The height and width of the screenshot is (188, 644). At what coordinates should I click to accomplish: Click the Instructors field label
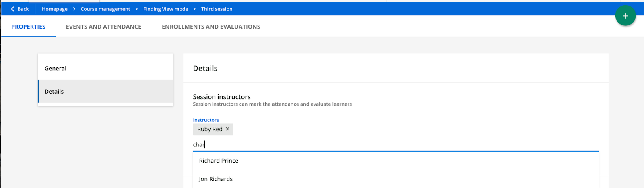[206, 120]
